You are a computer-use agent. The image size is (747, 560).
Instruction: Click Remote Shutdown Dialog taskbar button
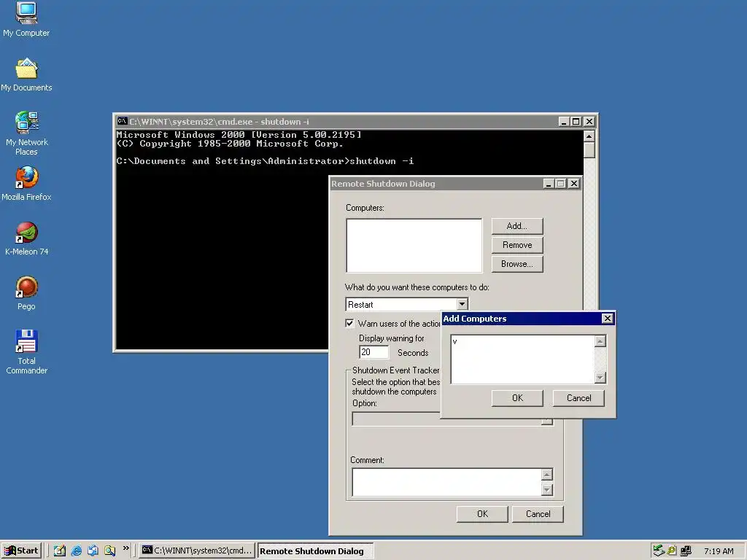tap(315, 551)
